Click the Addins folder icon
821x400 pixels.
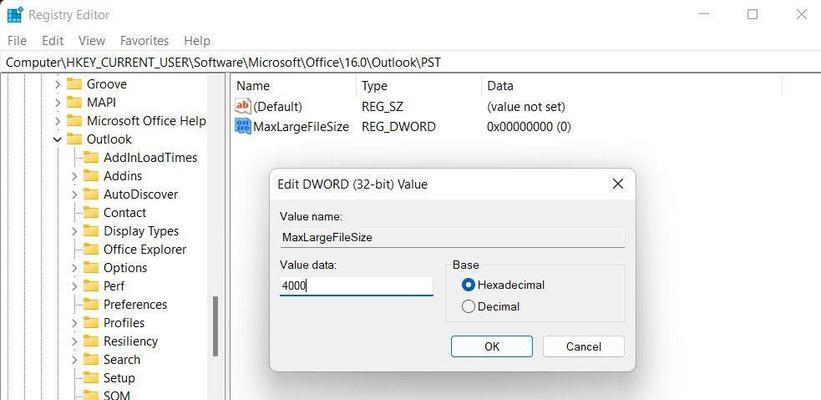click(91, 176)
